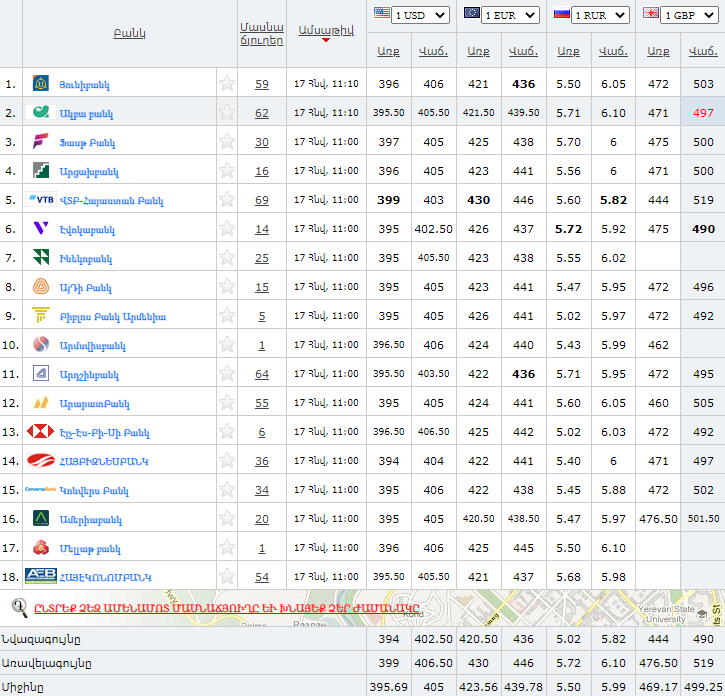Click the VTB bank logo in row 5
This screenshot has height=696, width=725.
(x=41, y=199)
